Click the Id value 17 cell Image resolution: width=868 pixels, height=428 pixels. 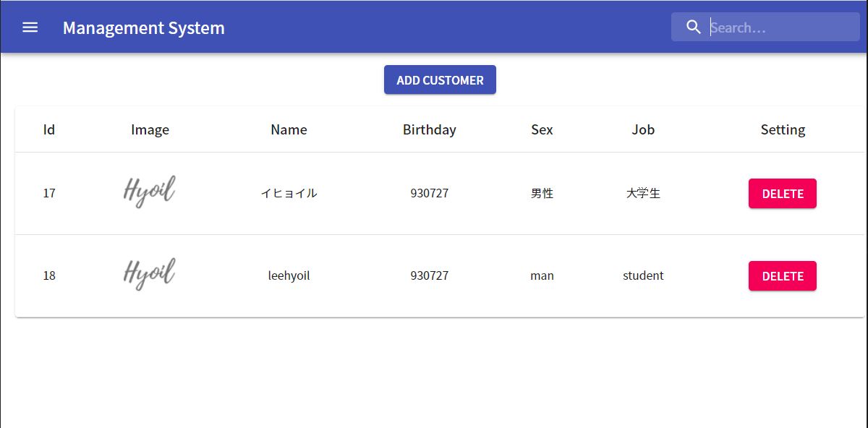tap(48, 193)
